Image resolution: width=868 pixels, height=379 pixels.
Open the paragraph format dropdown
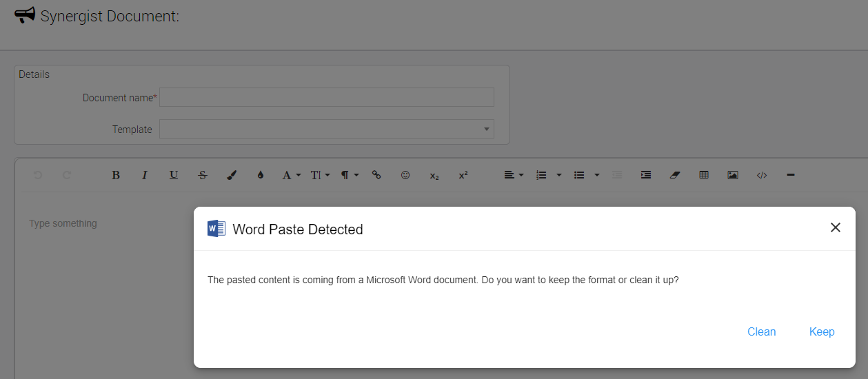(x=350, y=175)
